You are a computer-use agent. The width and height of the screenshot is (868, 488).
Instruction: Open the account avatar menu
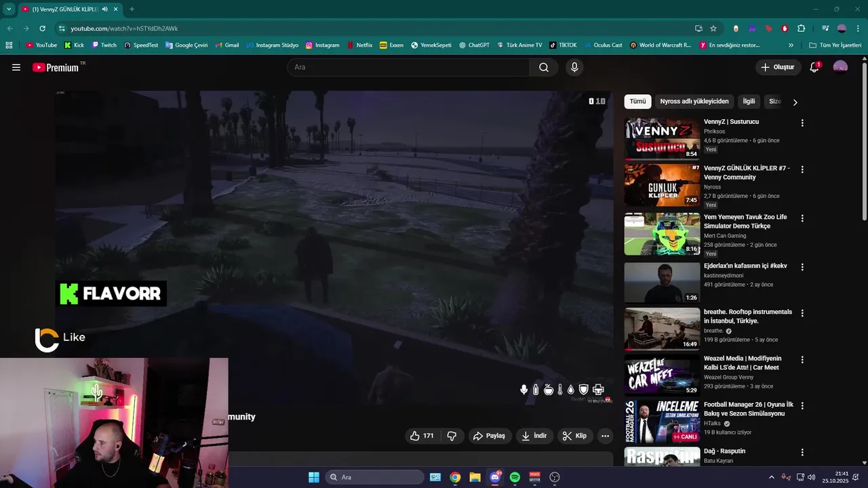point(840,67)
